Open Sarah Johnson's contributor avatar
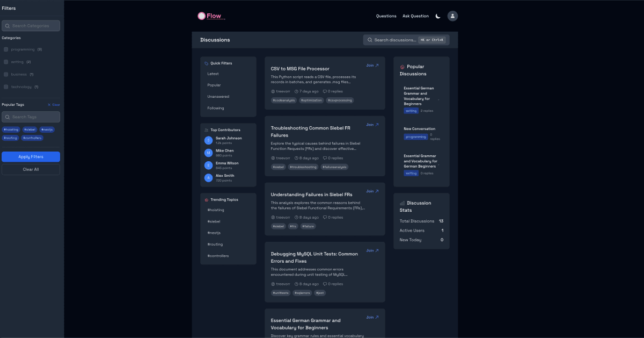644x338 pixels. [208, 140]
